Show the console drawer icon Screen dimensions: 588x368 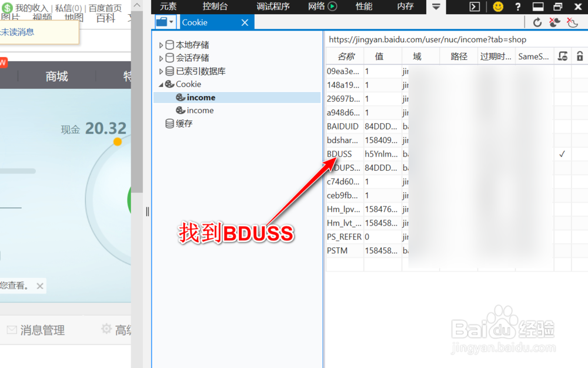pyautogui.click(x=475, y=6)
